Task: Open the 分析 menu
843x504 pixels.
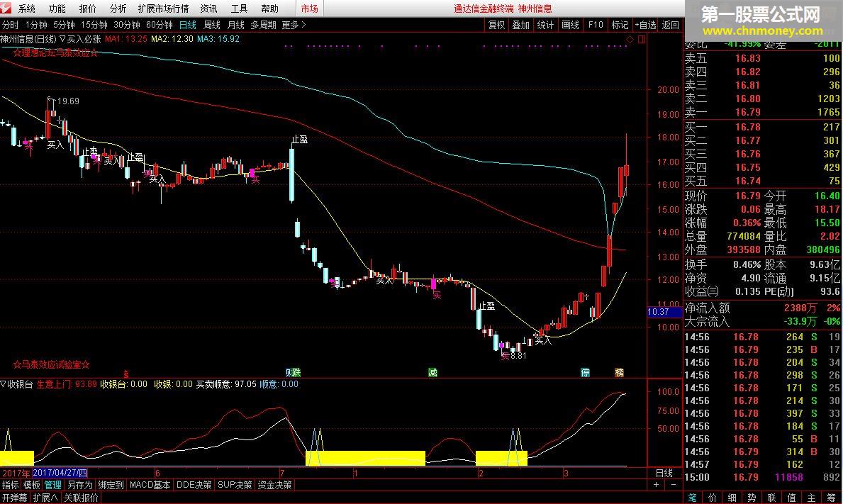Action: tap(118, 9)
